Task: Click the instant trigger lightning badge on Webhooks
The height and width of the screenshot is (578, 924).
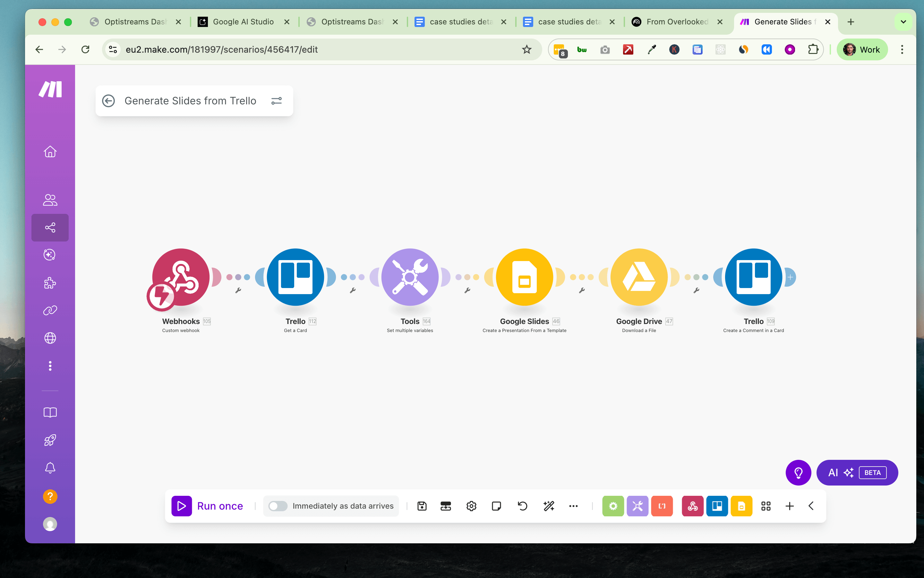Action: 161,296
